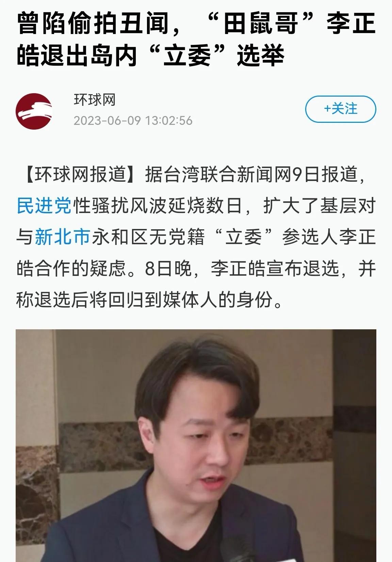View the photo of the man in blazer

[x=196, y=446]
